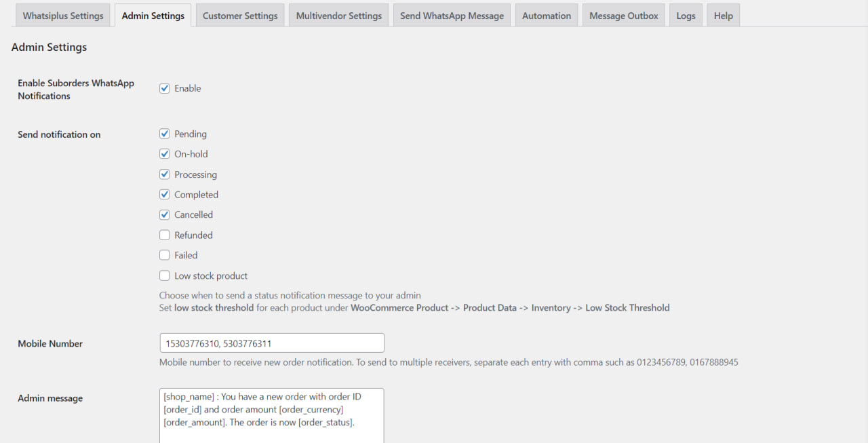
Task: Switch to the Whatsiplus Settings tab
Action: coord(62,14)
